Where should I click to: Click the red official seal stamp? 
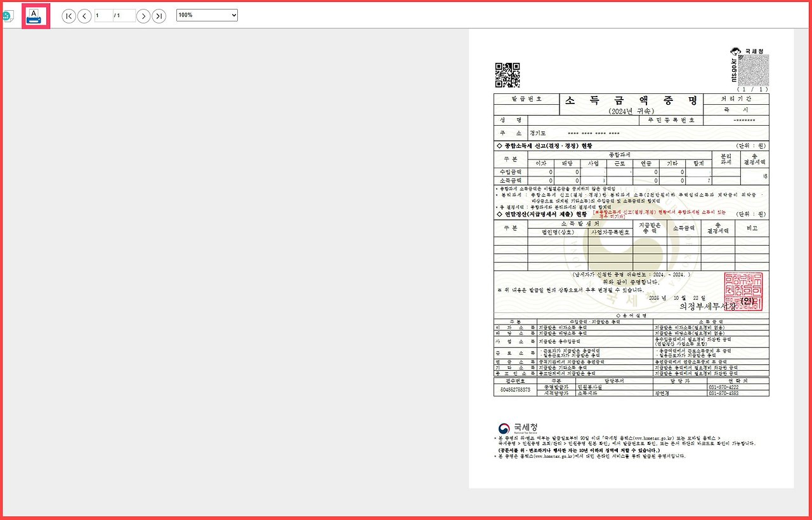[743, 291]
